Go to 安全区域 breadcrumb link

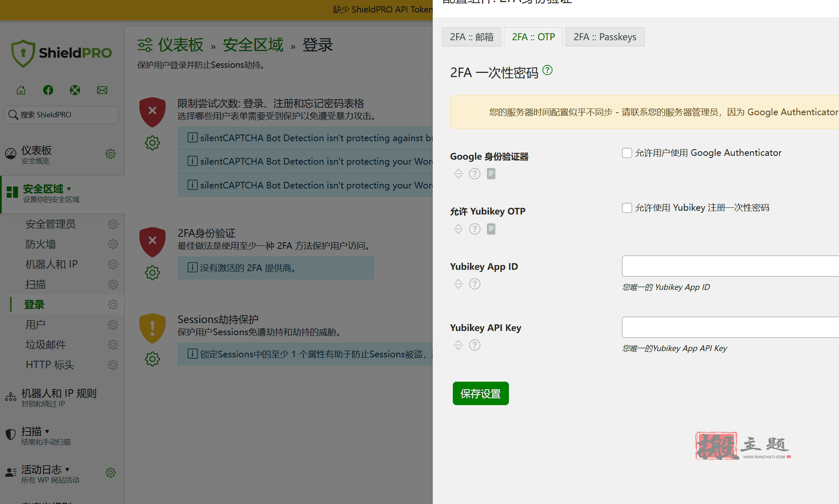pos(253,45)
